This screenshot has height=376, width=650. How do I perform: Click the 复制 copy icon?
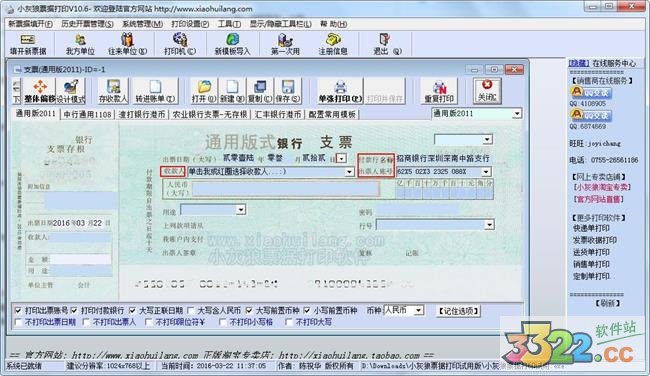(x=260, y=91)
